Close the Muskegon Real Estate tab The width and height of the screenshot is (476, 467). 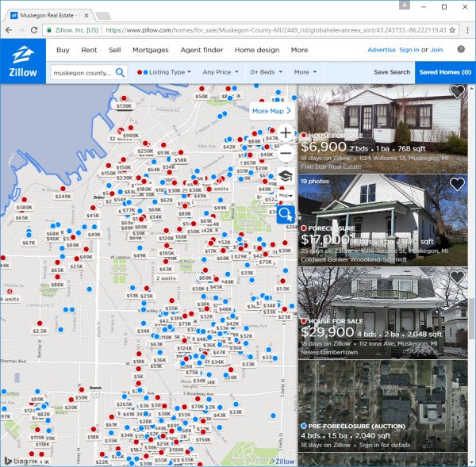click(86, 16)
